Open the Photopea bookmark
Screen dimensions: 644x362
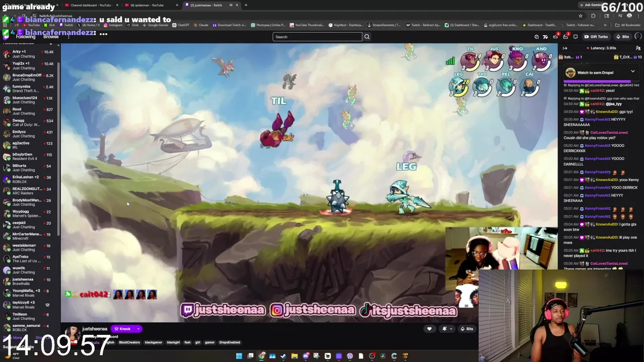[269, 25]
